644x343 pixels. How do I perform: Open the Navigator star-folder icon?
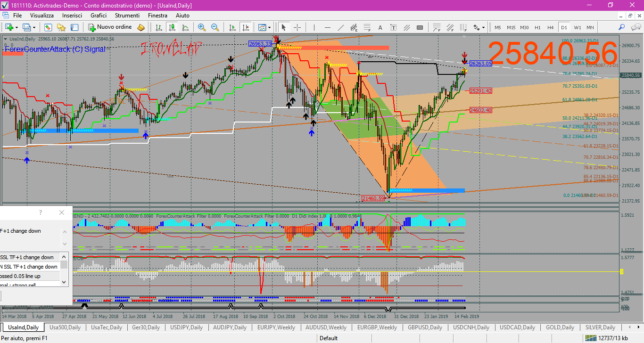(61, 27)
